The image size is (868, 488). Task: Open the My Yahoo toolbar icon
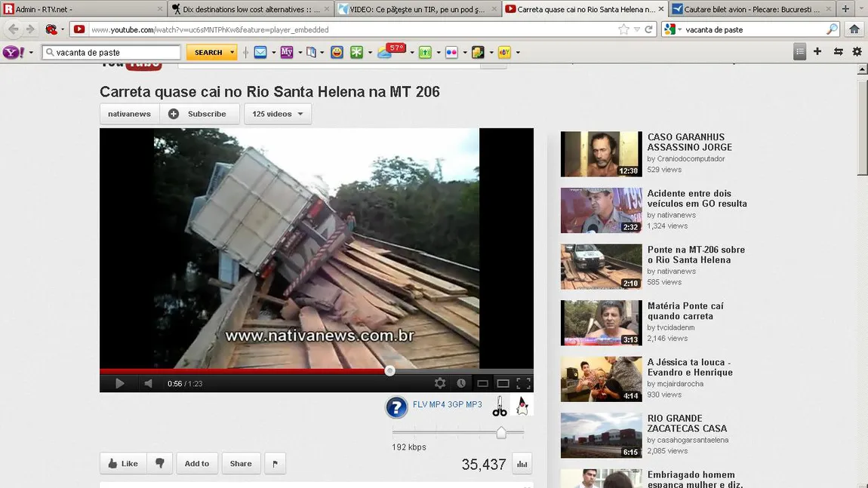(x=287, y=52)
